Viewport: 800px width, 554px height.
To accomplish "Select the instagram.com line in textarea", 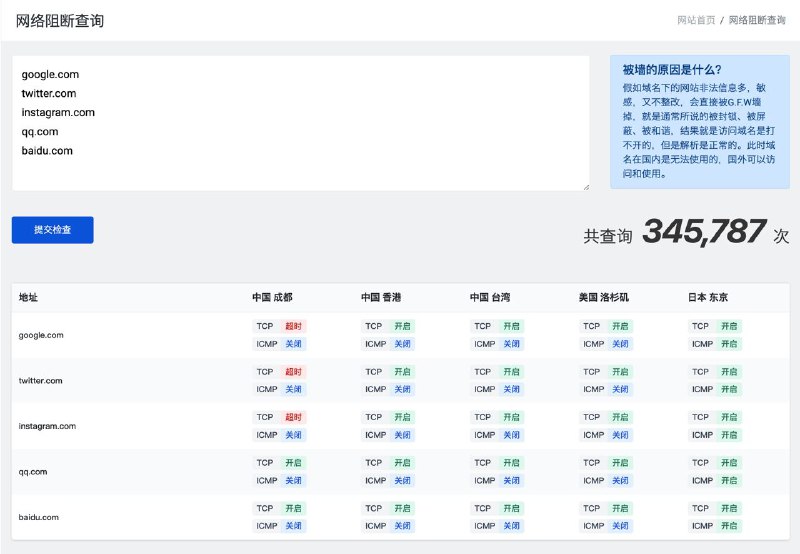I will click(x=58, y=112).
